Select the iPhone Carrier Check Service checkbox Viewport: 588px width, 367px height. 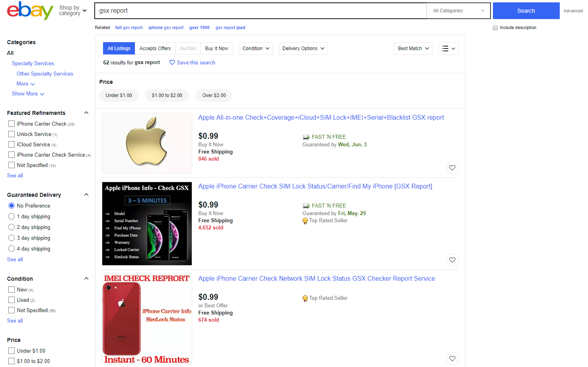[x=12, y=155]
